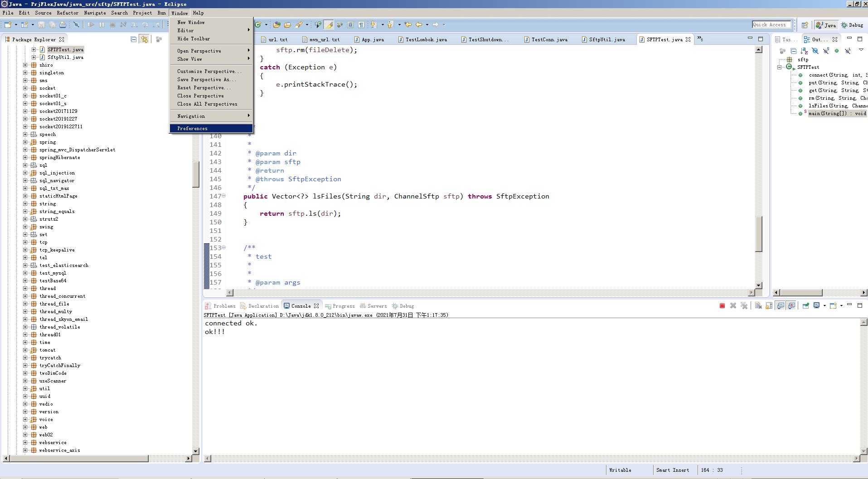The width and height of the screenshot is (868, 479).
Task: Click inside the Quick Access field
Action: [771, 24]
